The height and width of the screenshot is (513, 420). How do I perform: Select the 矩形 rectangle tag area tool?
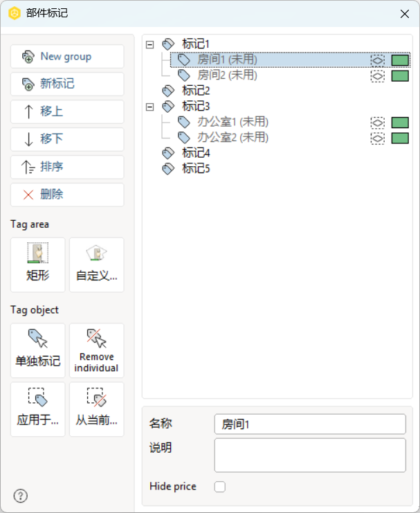[x=38, y=264]
